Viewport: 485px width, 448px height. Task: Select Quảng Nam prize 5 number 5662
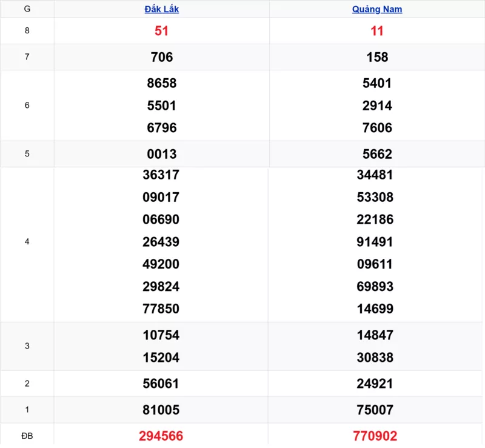point(376,154)
